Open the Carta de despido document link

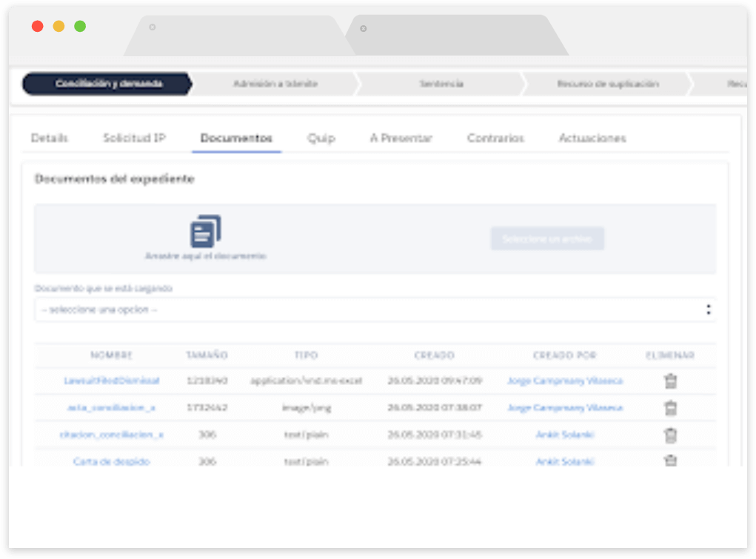point(111,461)
